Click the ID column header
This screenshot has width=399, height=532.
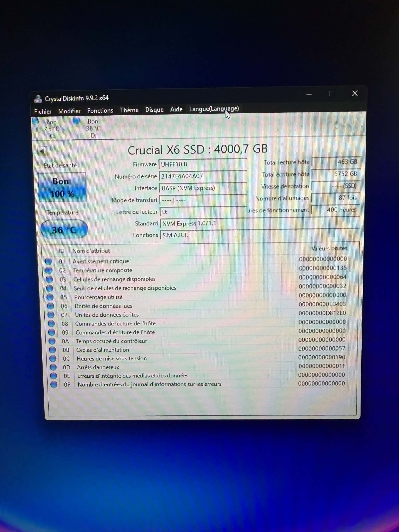point(62,251)
